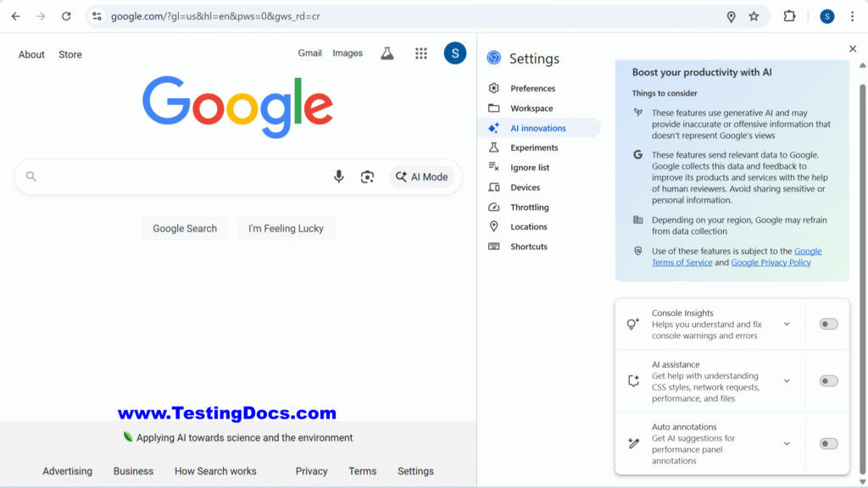Select Preferences in Settings sidebar

coord(532,88)
